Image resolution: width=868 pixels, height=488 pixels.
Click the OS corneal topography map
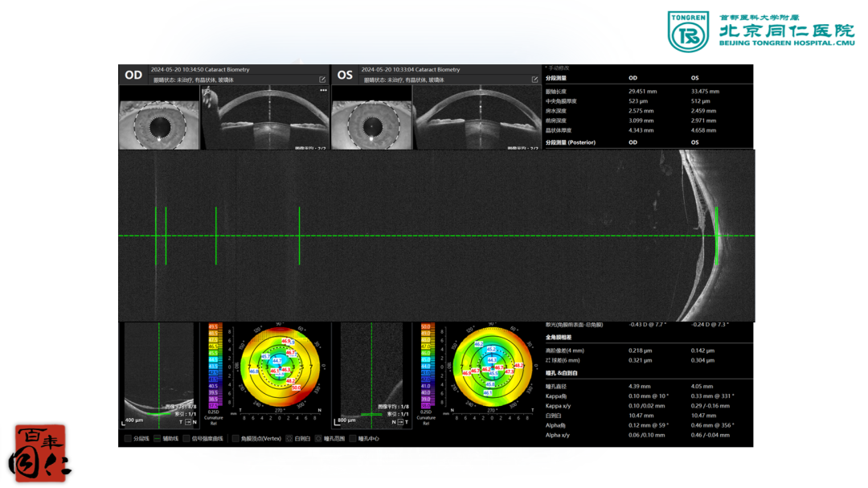click(x=492, y=366)
